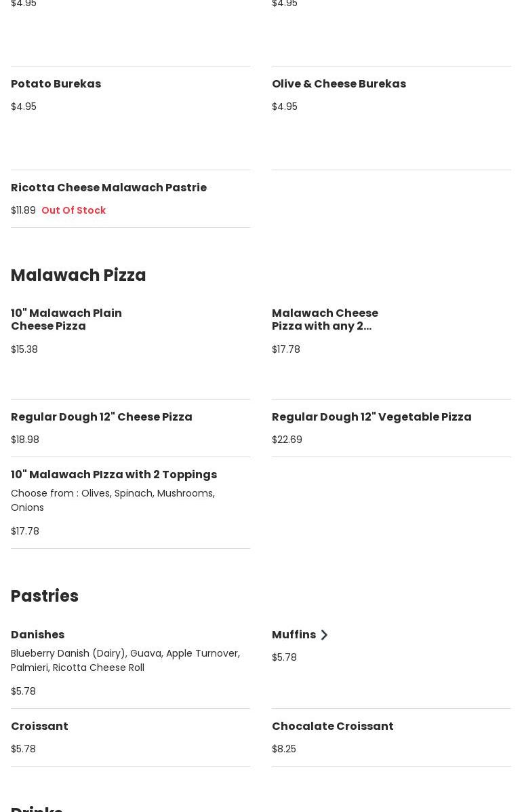Open Ricotta Cheese Malawach Pastrie item
Viewport: 522px width, 812px height.
coord(108,188)
